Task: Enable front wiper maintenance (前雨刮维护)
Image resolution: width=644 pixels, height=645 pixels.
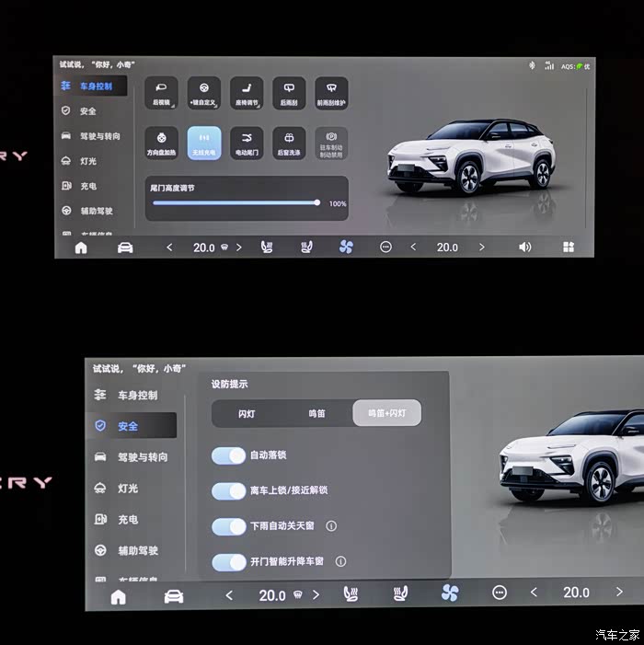Action: [331, 94]
